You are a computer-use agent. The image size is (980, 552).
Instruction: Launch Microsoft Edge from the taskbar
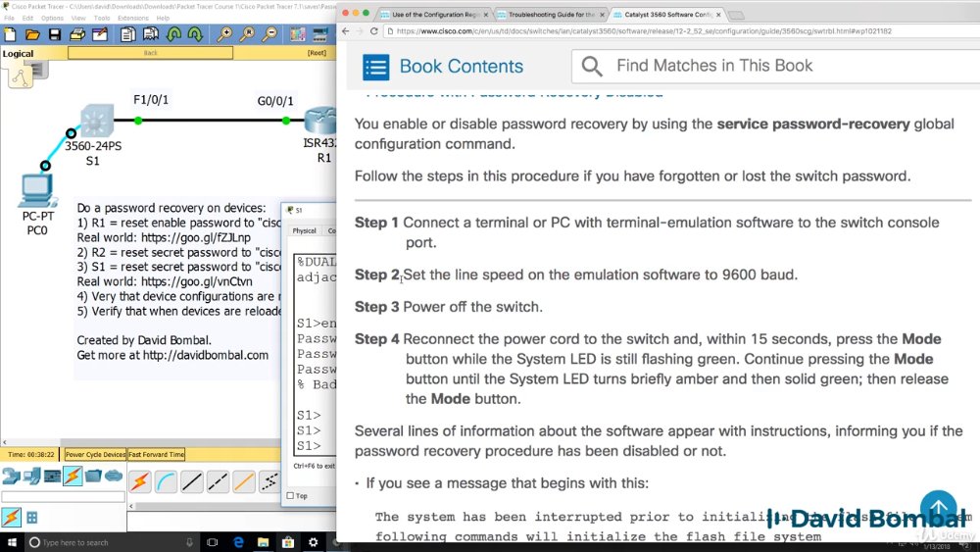(238, 542)
